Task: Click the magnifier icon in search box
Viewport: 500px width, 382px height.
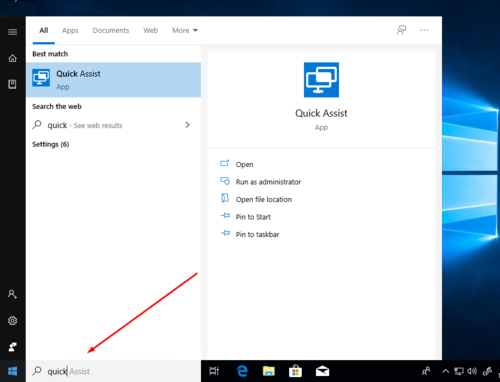Action: tap(37, 371)
